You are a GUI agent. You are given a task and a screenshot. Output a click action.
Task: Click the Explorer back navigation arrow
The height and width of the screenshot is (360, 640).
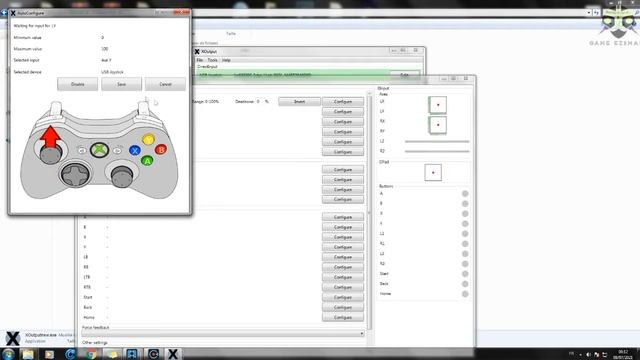tap(4, 13)
